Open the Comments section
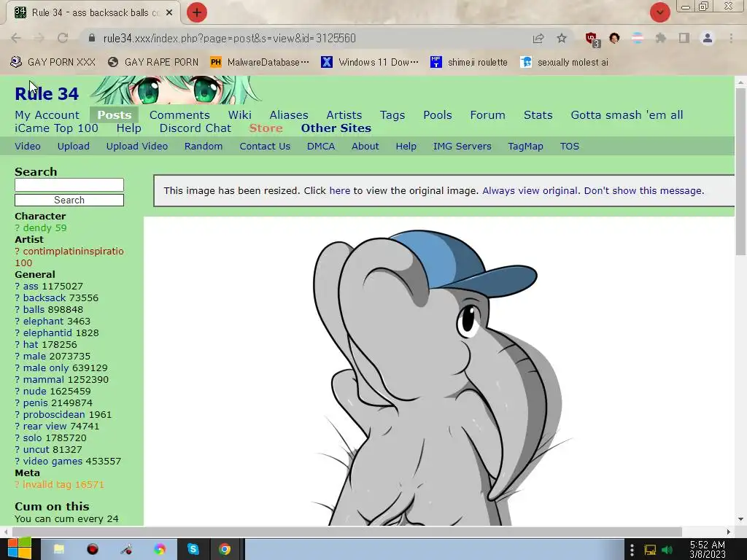Image resolution: width=747 pixels, height=560 pixels. click(179, 114)
